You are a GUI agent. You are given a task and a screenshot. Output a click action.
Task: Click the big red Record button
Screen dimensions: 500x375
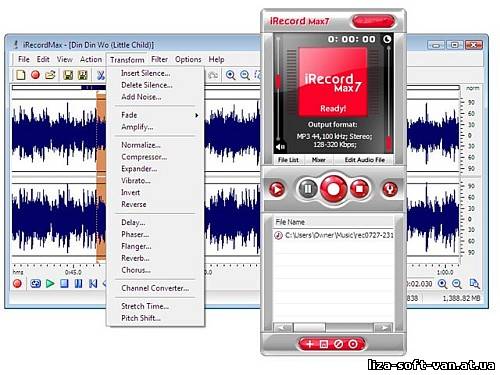(x=333, y=189)
